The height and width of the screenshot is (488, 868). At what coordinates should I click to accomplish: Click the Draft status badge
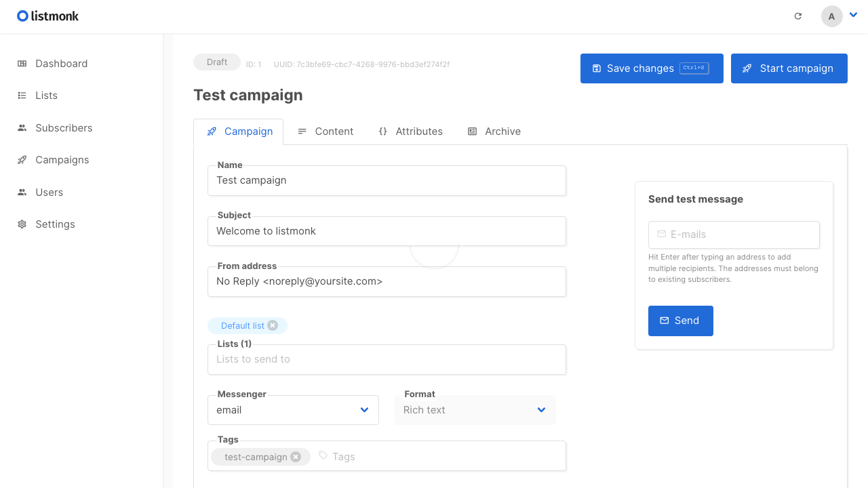(x=217, y=62)
